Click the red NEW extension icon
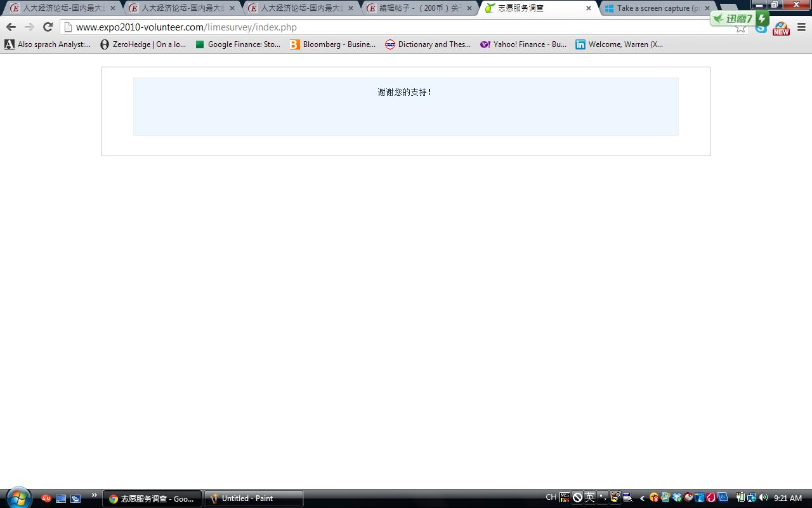 pos(781,28)
